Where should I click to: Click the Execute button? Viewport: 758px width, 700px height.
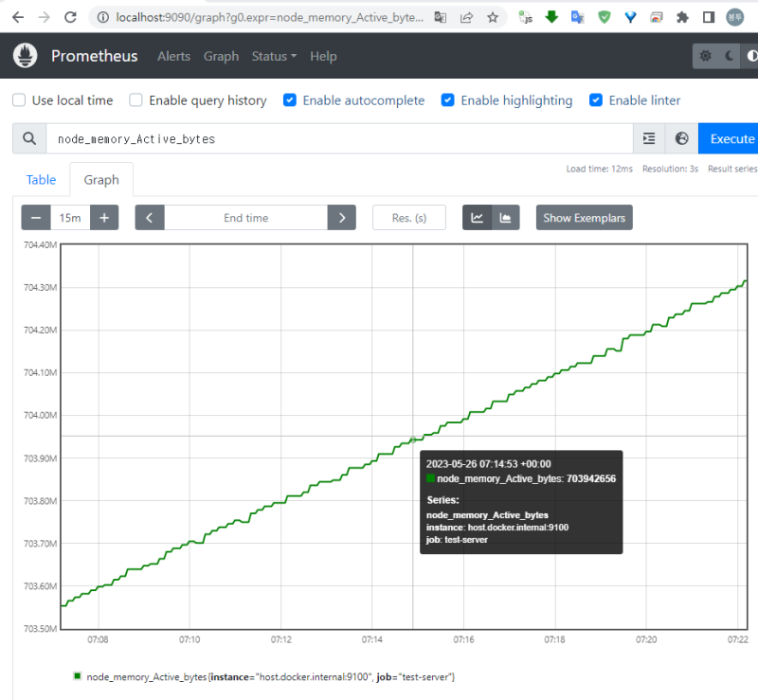pos(731,138)
